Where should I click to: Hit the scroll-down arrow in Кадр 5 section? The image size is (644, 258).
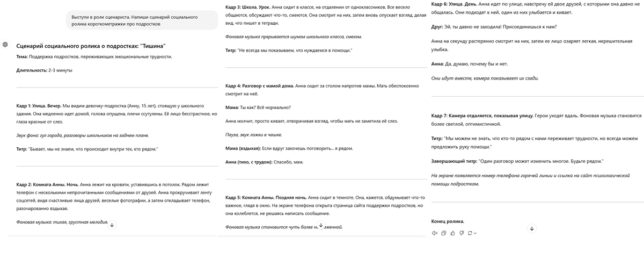[x=321, y=225]
